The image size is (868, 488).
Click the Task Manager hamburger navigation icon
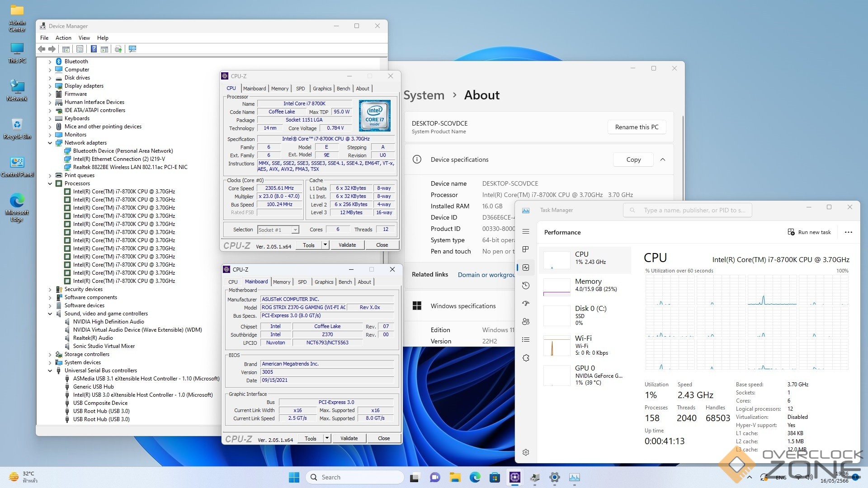click(x=526, y=231)
